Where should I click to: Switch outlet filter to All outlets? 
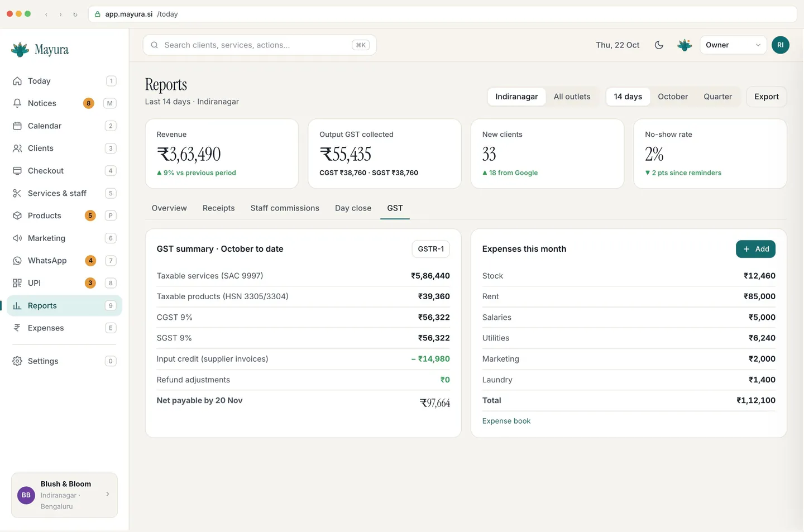(x=572, y=97)
